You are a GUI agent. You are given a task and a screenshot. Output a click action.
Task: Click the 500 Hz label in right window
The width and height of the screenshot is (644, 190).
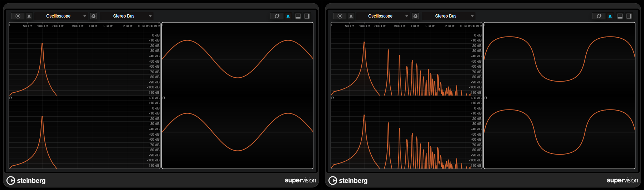tap(400, 26)
